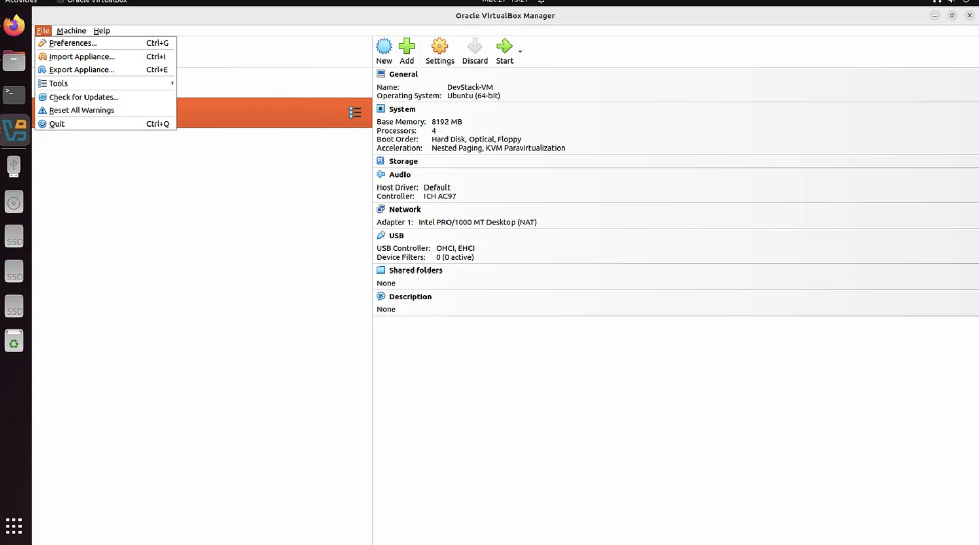Click the Network section header
The height and width of the screenshot is (545, 980).
[x=404, y=209]
